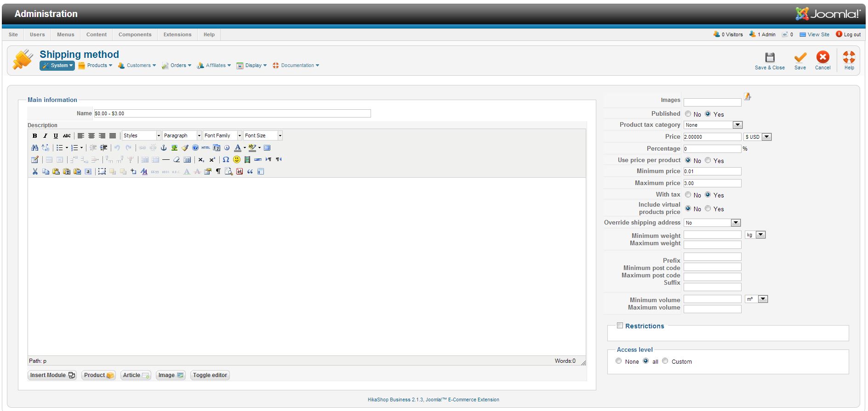Open the Orders menu
The height and width of the screenshot is (411, 868).
pos(177,65)
